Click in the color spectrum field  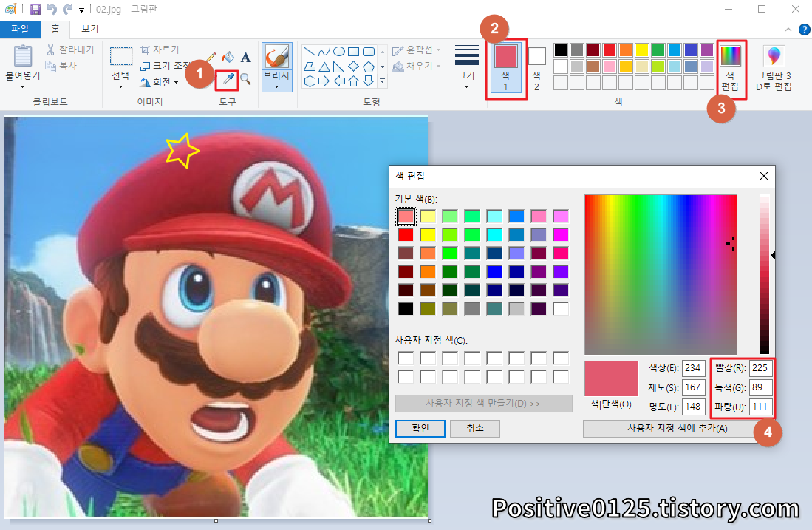[x=661, y=274]
